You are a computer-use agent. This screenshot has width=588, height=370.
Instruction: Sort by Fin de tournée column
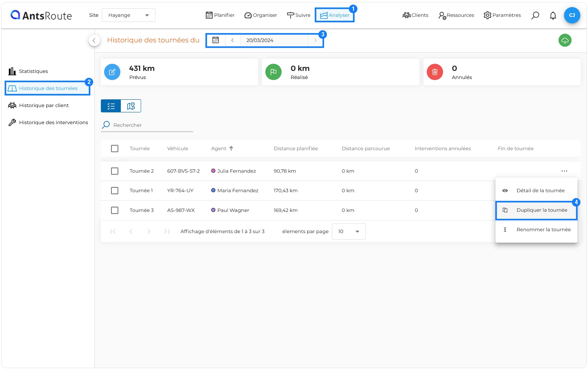point(516,148)
